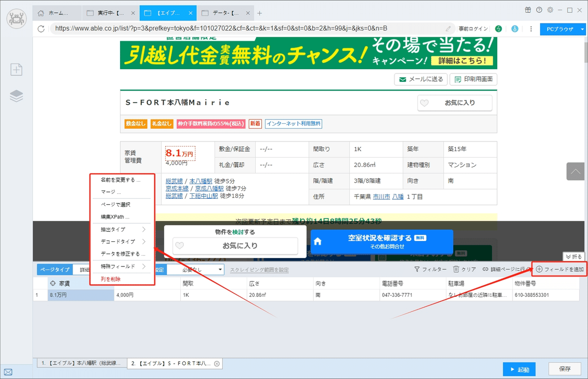
Task: Click the octopus logo icon
Action: point(16,19)
